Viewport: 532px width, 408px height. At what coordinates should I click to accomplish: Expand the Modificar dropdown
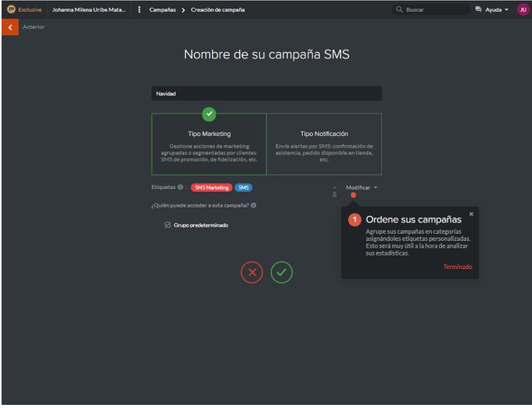tap(361, 187)
